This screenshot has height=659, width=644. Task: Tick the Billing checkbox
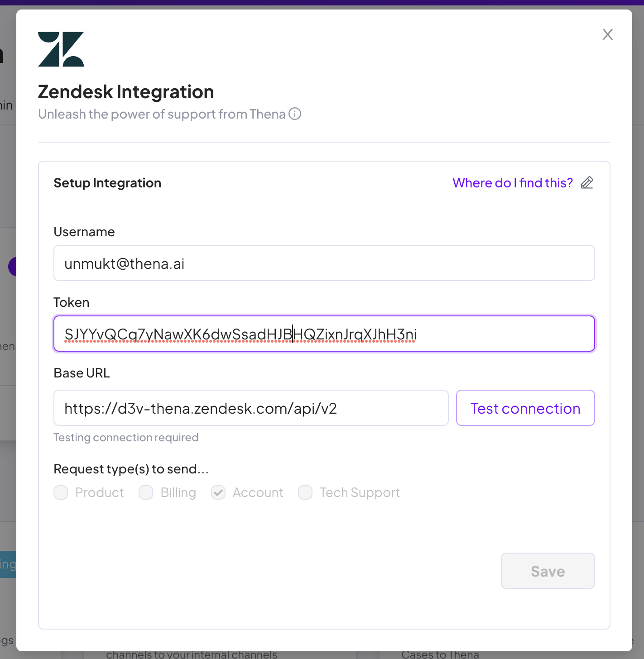click(x=146, y=492)
